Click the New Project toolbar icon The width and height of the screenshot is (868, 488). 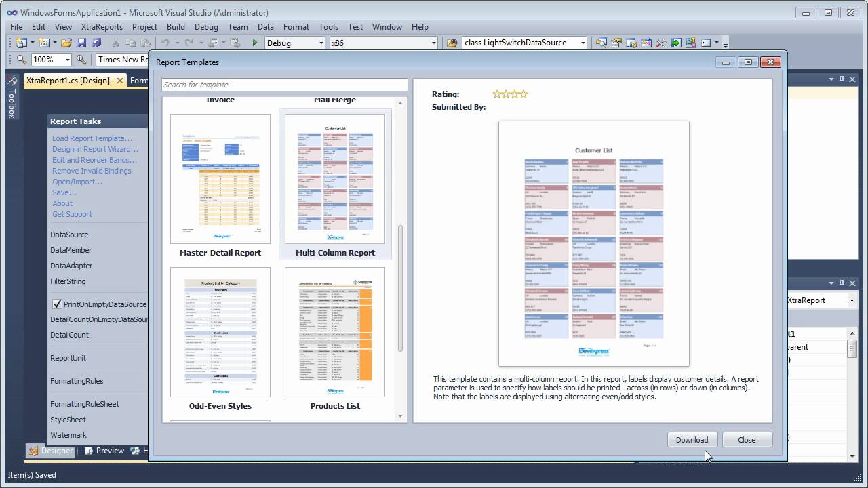tap(21, 43)
